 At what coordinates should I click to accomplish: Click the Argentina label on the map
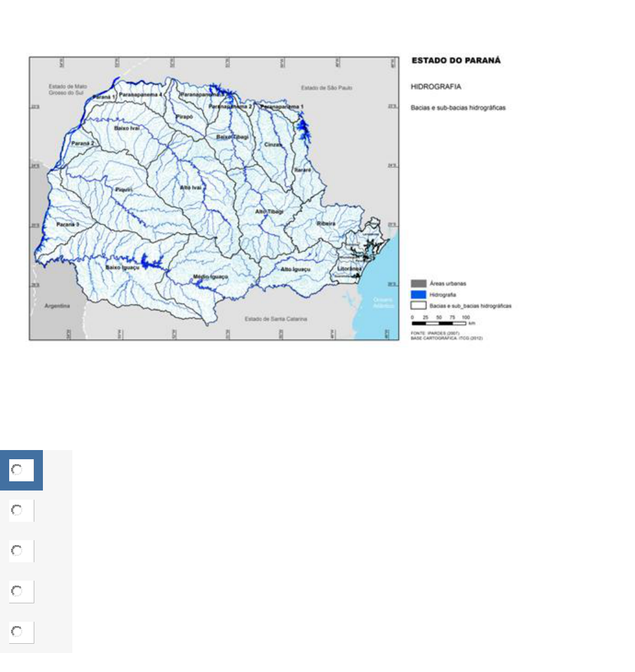(56, 305)
